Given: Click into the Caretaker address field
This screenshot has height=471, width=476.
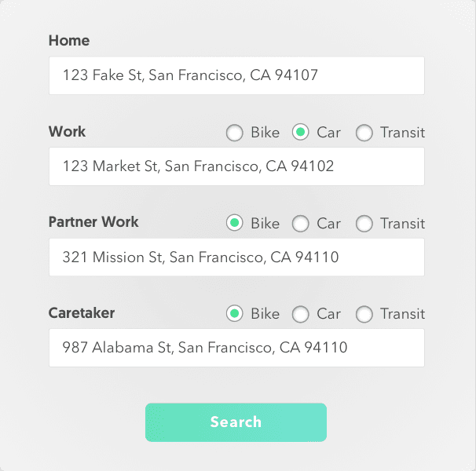Looking at the screenshot, I should [236, 348].
